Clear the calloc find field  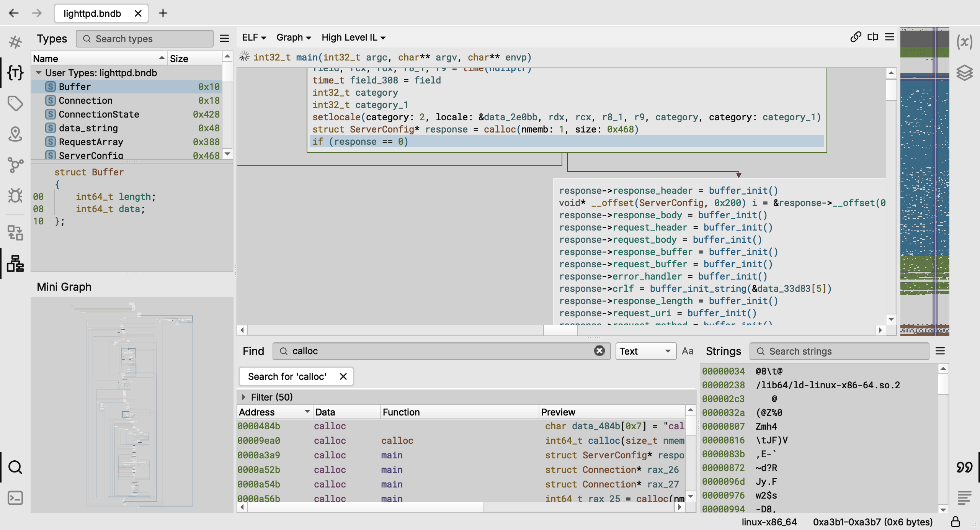point(599,351)
